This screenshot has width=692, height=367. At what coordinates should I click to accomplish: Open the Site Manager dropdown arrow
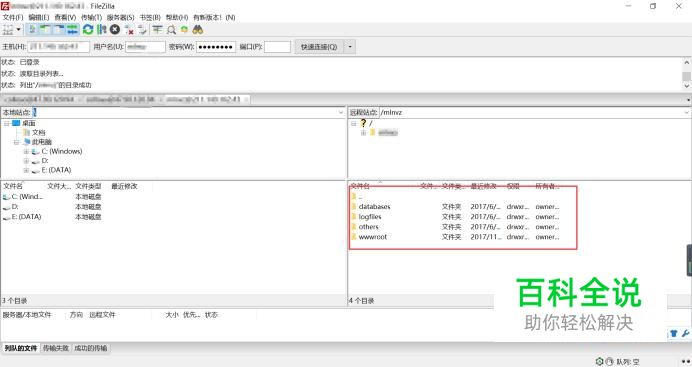[x=18, y=30]
